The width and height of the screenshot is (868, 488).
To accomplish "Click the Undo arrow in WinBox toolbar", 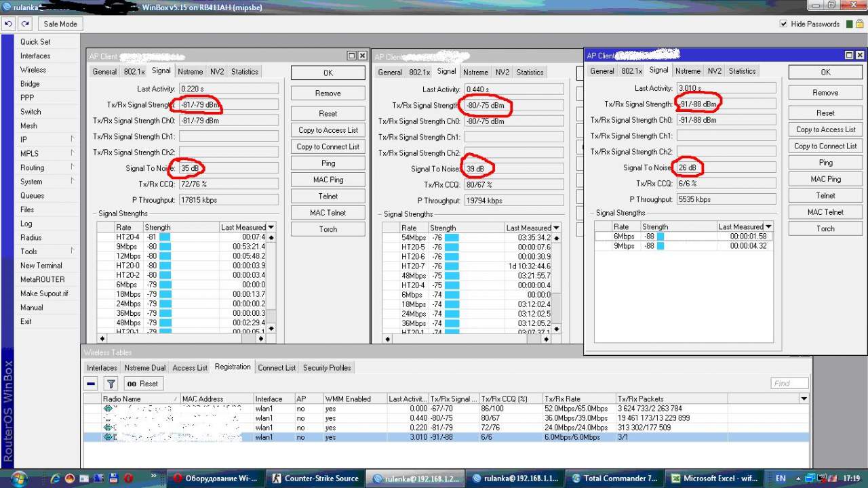I will point(8,24).
